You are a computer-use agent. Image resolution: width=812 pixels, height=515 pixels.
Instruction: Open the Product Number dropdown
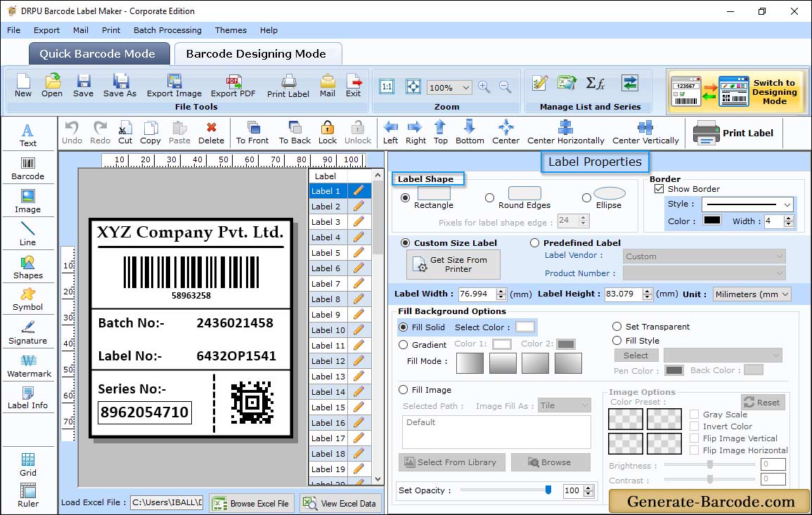pos(704,273)
